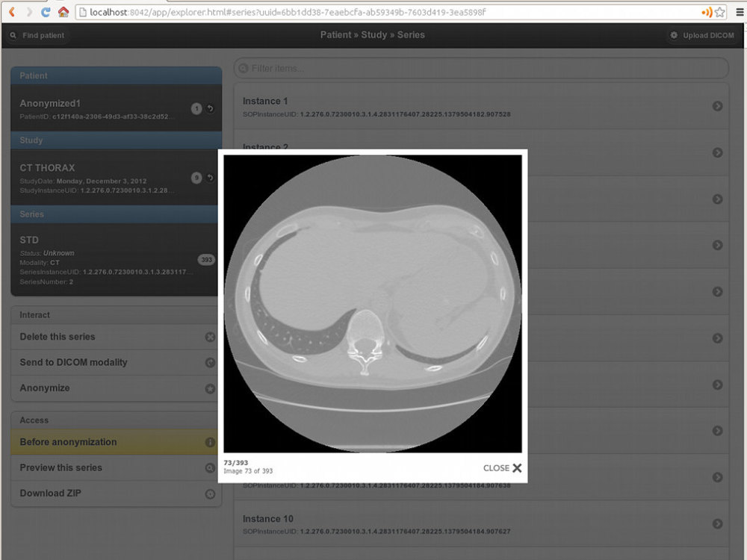Click the Patient section header

(117, 75)
